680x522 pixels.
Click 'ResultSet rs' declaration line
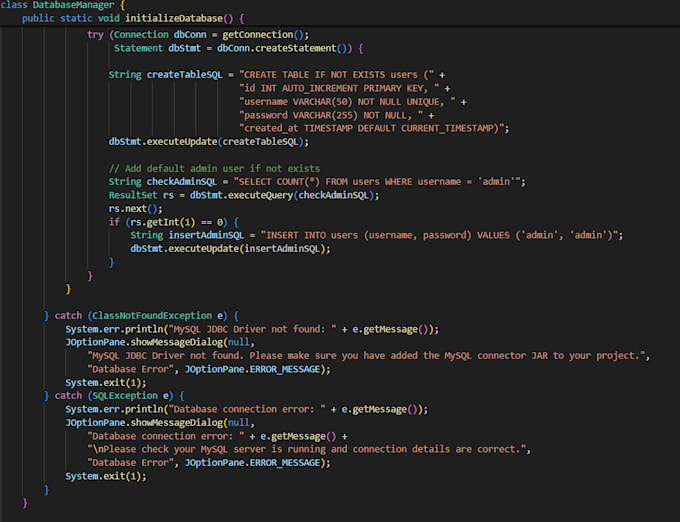pyautogui.click(x=244, y=195)
